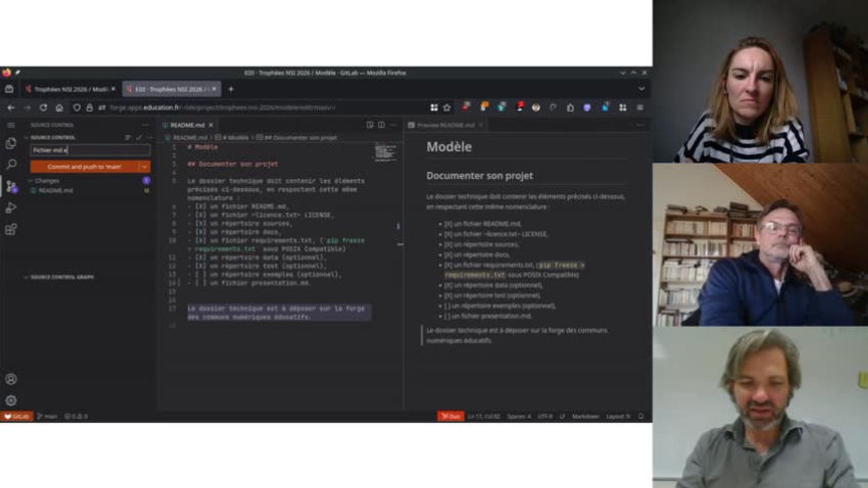Click the commit checkmark in Source Control header
Screen dimensions: 868x488
pos(139,137)
